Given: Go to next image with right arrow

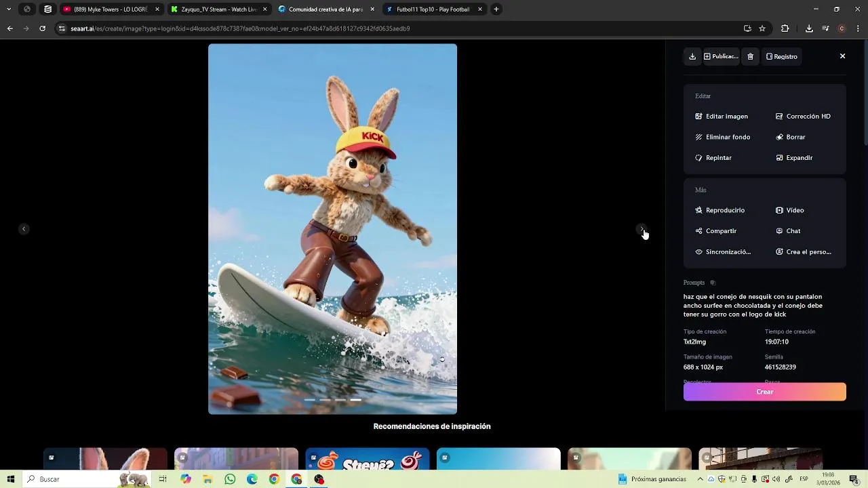Looking at the screenshot, I should click(642, 229).
